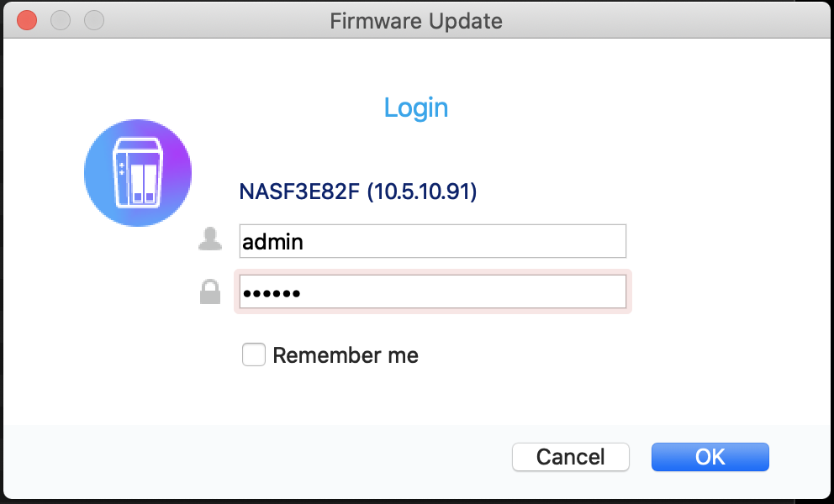The image size is (834, 504).
Task: Click the purple NAS device icon
Action: click(138, 173)
